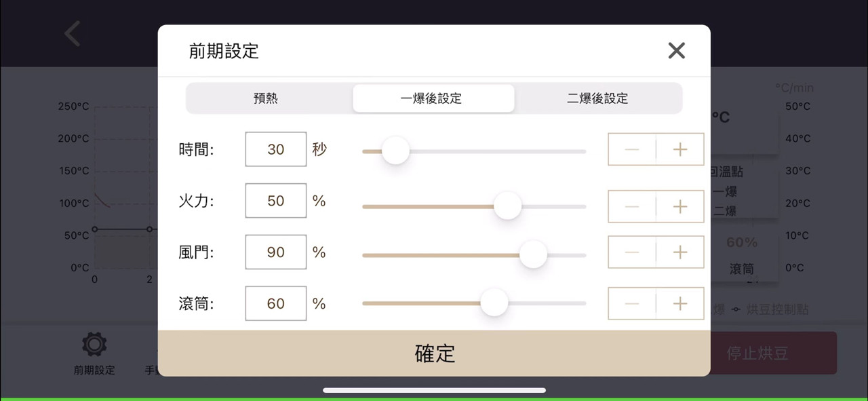Click the 風門 slider handle
Screen dimensions: 868x401
pos(534,254)
